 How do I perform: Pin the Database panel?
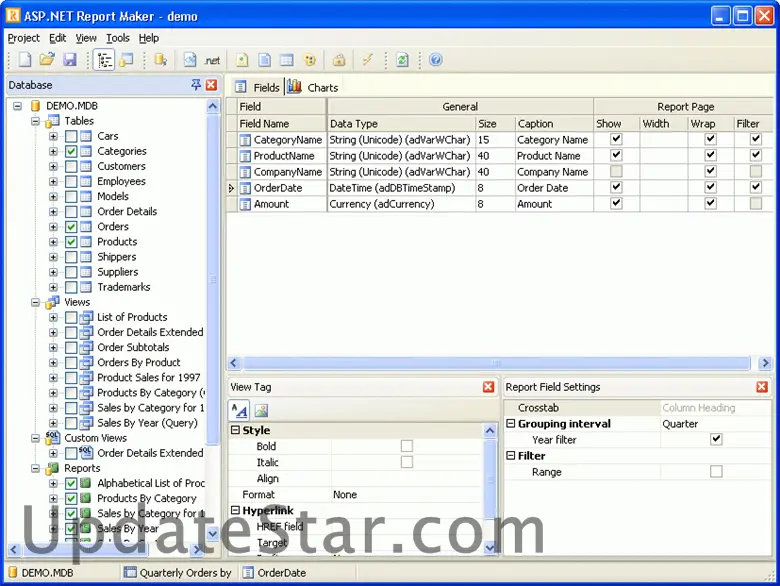(x=196, y=85)
